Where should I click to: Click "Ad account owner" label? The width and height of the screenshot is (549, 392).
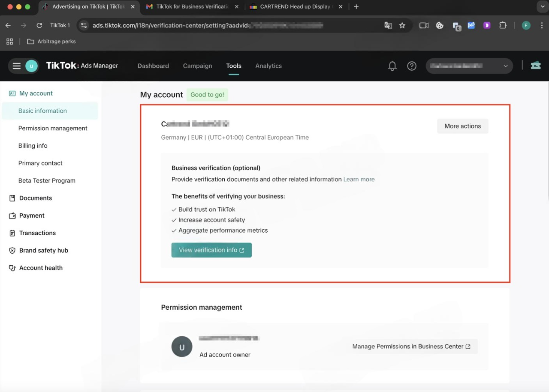[225, 355]
